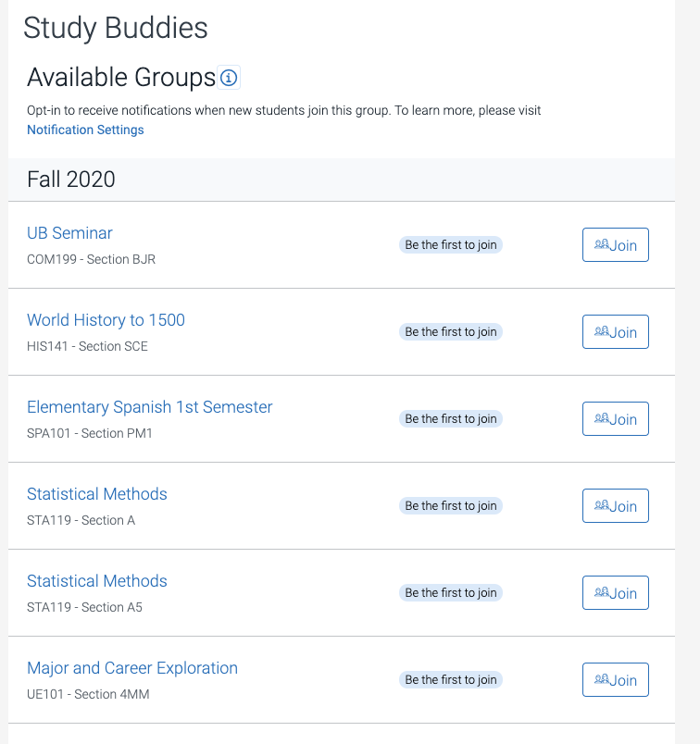This screenshot has width=700, height=744.
Task: Open the UB Seminar group
Action: pos(69,233)
